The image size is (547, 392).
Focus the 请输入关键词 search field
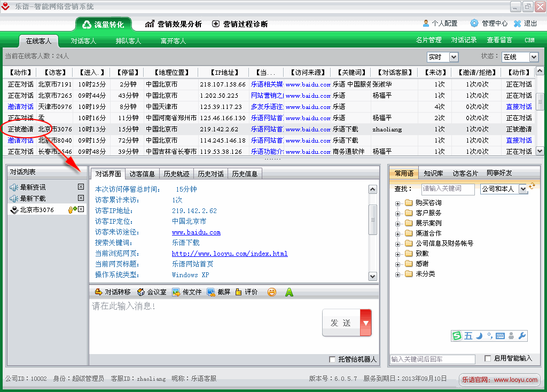pyautogui.click(x=448, y=189)
